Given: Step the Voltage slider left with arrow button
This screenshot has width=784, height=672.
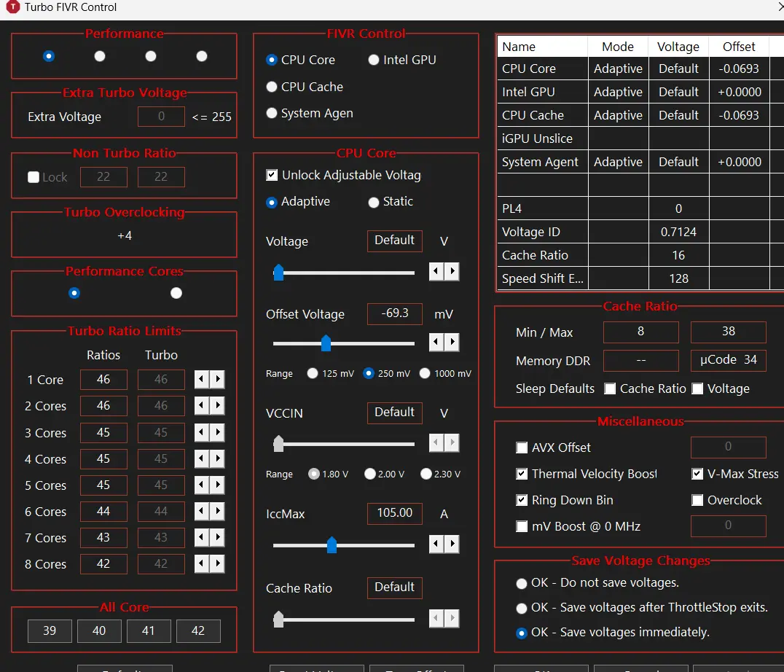Looking at the screenshot, I should 436,271.
